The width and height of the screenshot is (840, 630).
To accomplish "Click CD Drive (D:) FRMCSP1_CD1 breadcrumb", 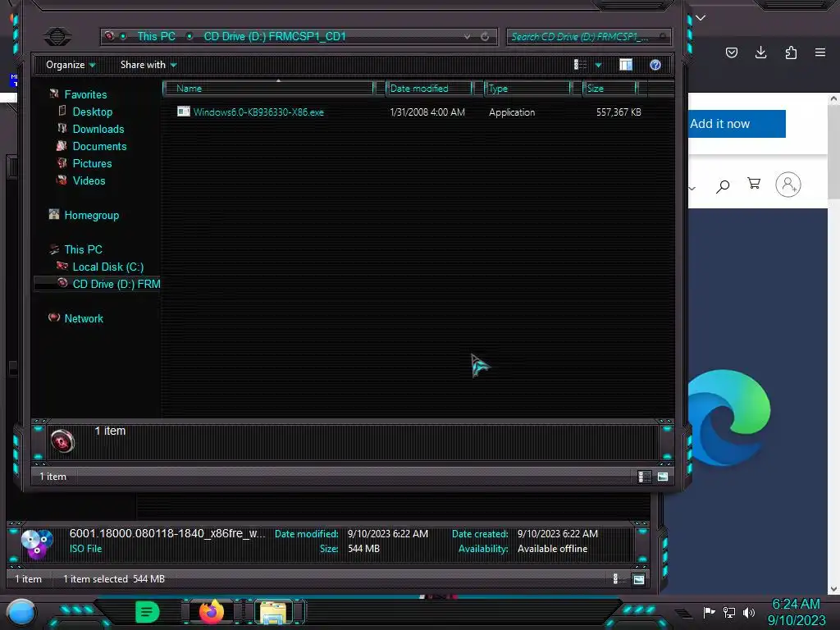I will click(x=275, y=36).
